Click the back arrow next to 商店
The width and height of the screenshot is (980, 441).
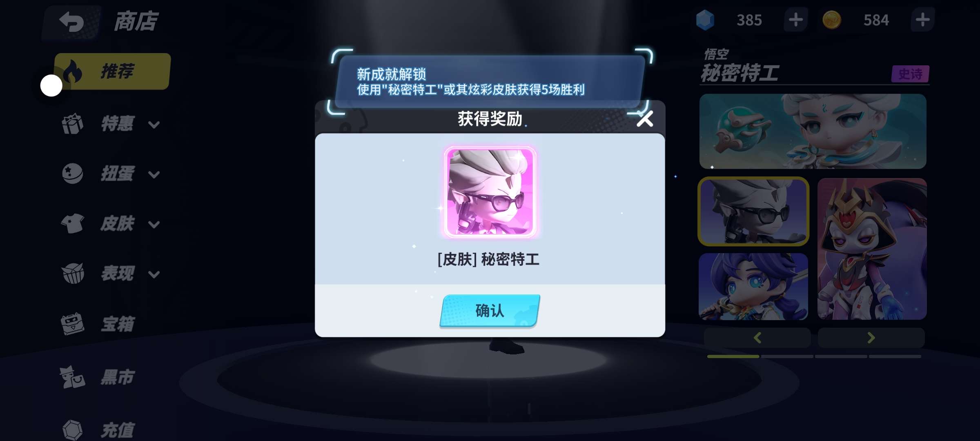[x=72, y=22]
